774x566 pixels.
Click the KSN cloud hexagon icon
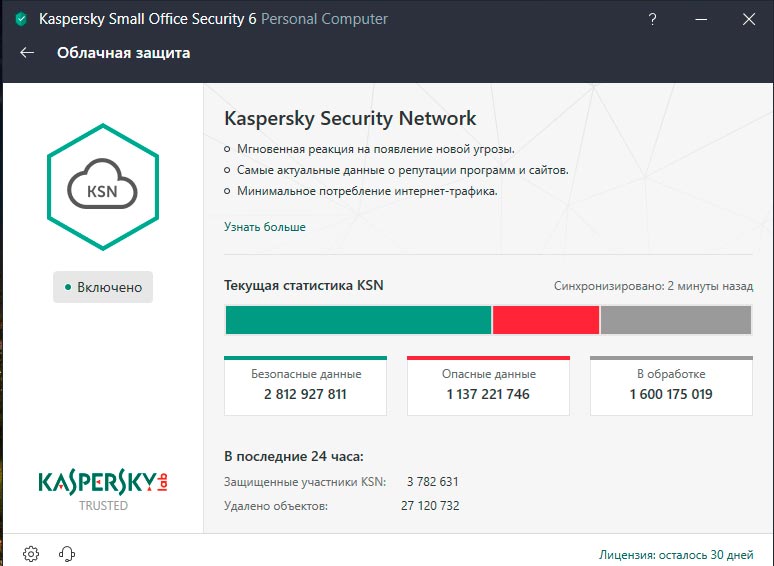pyautogui.click(x=103, y=188)
